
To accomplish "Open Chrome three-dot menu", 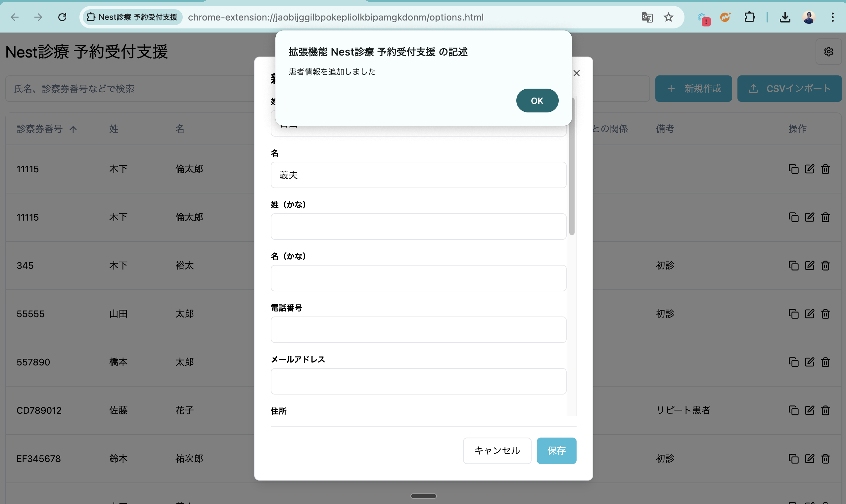I will point(832,17).
